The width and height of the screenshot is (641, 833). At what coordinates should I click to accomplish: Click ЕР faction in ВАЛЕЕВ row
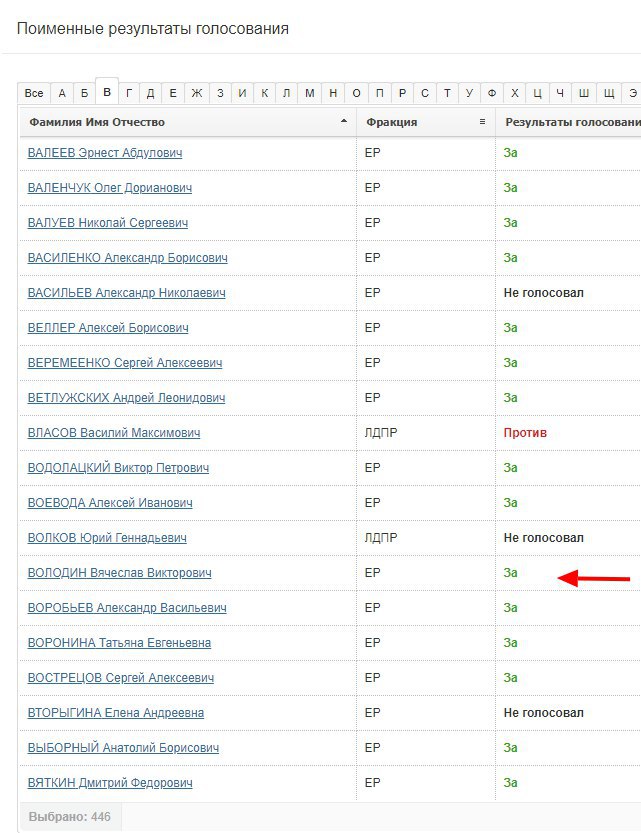[372, 153]
